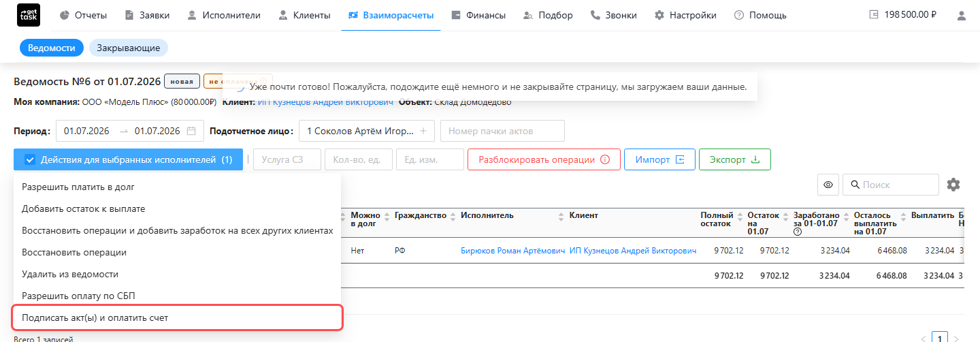Choose Удалить из ведомости
Screen dimensions: 980x342
click(x=177, y=274)
